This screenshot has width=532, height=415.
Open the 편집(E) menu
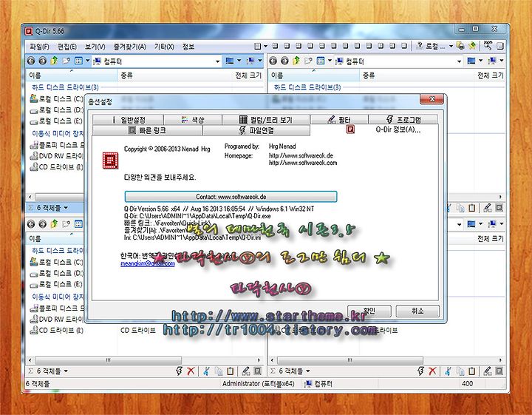(67, 47)
